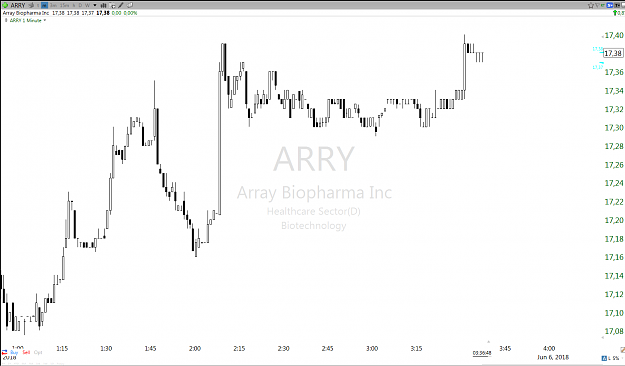Open the blue toolbar dropdown button
The image size is (625, 366).
pos(610,5)
